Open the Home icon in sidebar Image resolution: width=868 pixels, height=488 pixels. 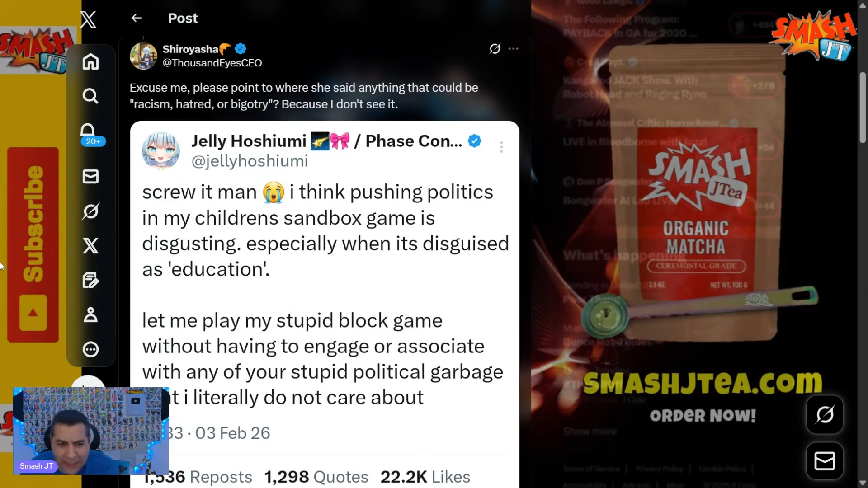tap(90, 61)
